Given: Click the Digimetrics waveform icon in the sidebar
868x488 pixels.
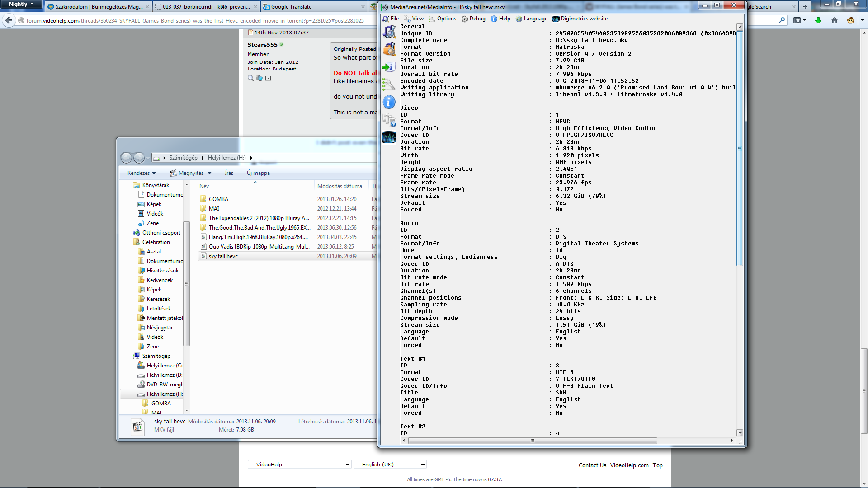Looking at the screenshot, I should coord(389,137).
